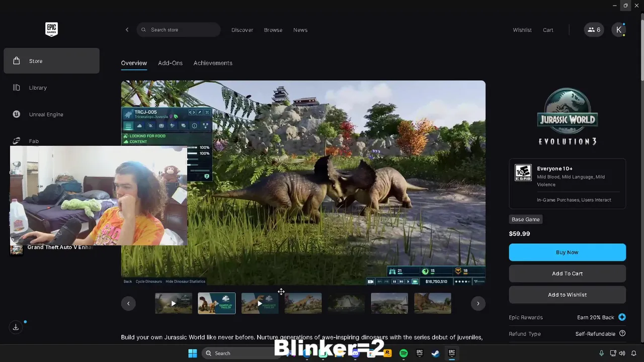The image size is (644, 362).
Task: Click the Add to Wishlist button
Action: tap(567, 295)
